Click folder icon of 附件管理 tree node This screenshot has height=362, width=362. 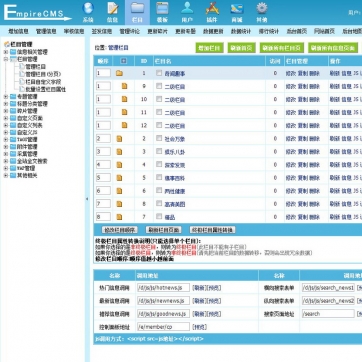coord(13,147)
